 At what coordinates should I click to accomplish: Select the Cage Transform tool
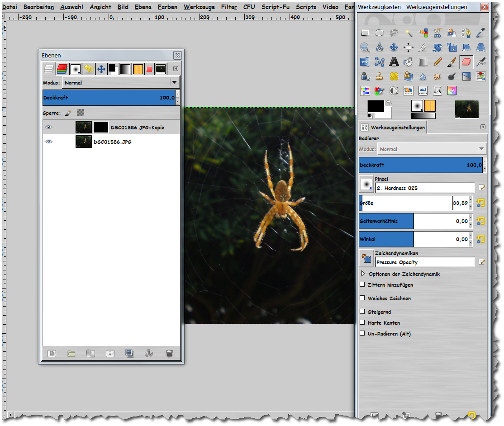pyautogui.click(x=379, y=62)
